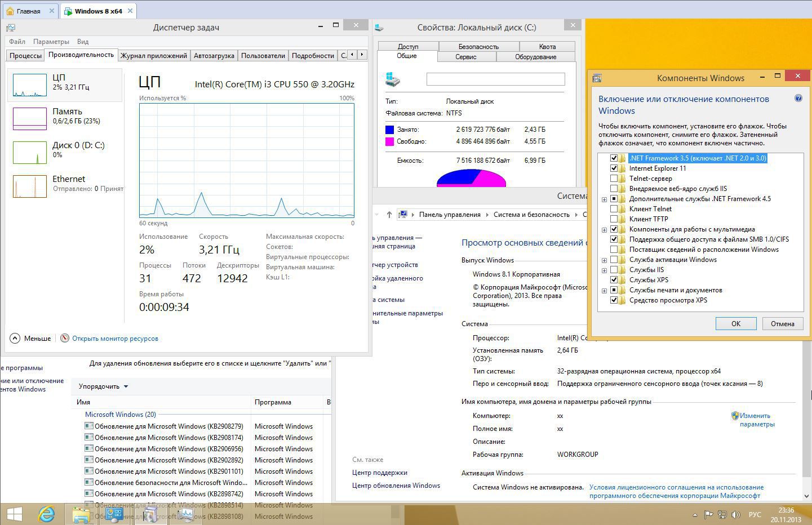The image size is (812, 525).
Task: Click the РУС language indicator
Action: click(x=755, y=515)
